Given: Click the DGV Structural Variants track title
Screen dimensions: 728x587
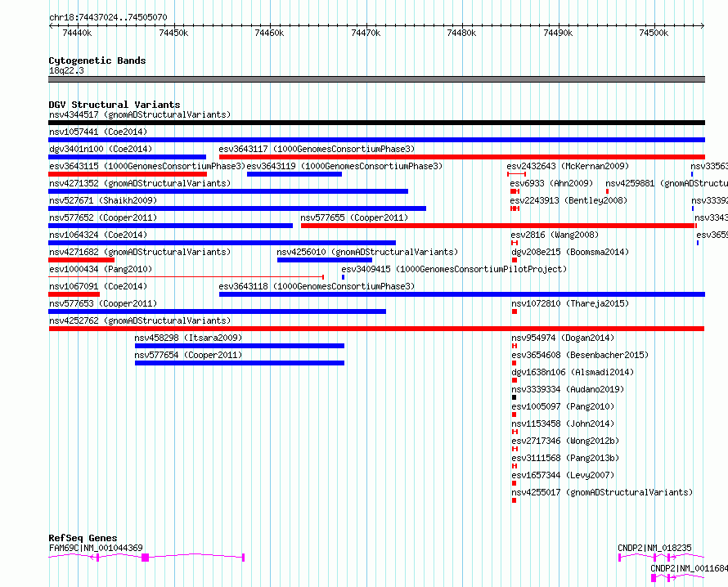Looking at the screenshot, I should [115, 105].
